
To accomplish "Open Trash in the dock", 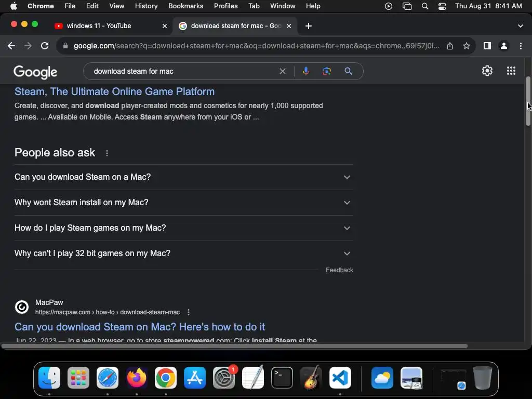I will pos(483,378).
